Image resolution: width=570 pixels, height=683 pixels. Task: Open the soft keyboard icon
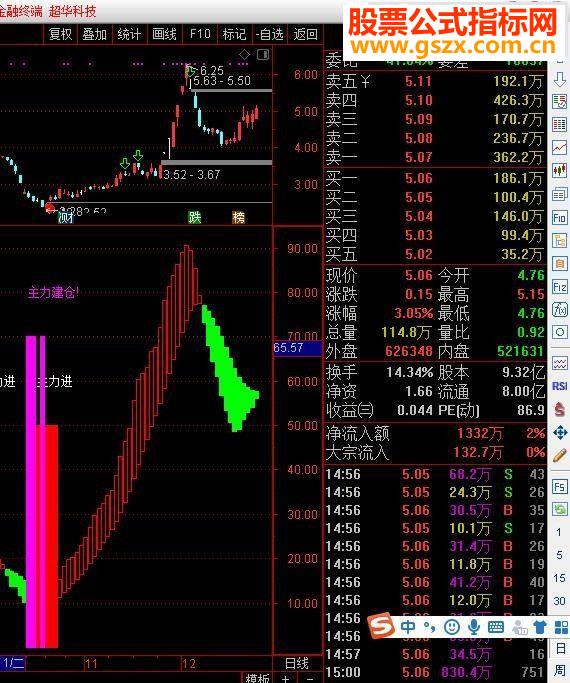pyautogui.click(x=496, y=627)
